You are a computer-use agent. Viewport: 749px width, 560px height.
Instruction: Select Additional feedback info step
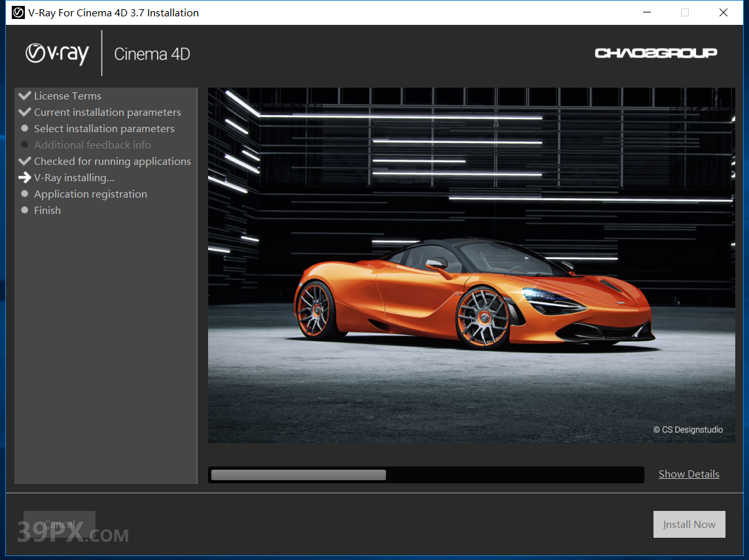[x=92, y=145]
